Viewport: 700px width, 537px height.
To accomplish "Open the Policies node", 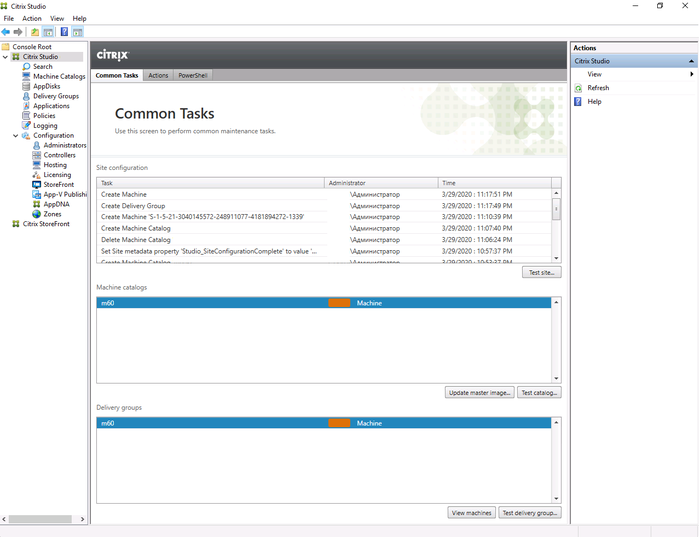I will [44, 116].
